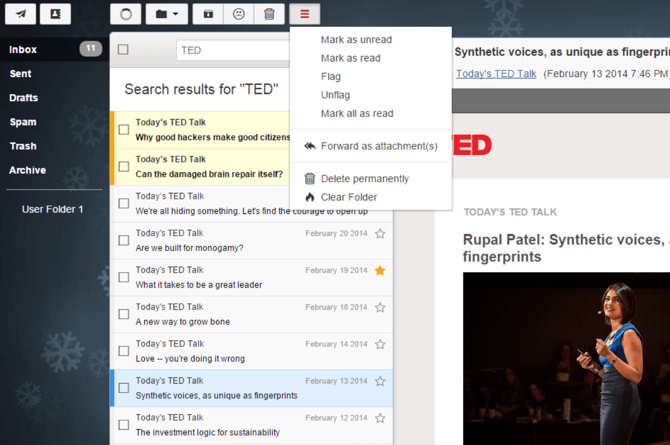
Task: Star the February 14 2014 message
Action: [x=380, y=344]
